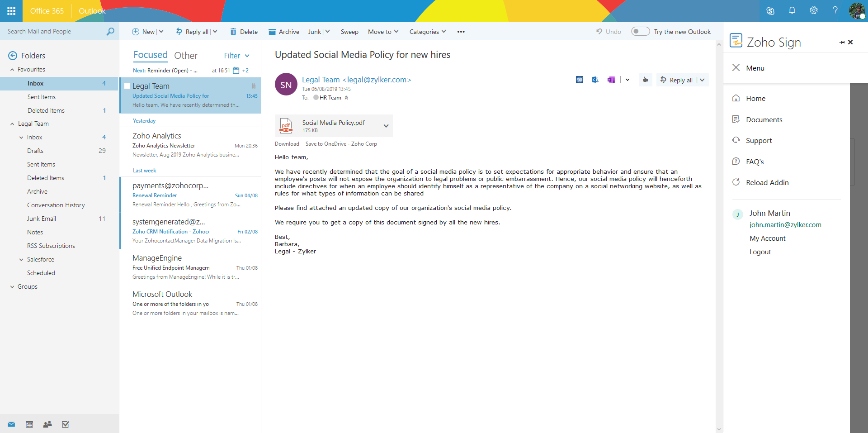Click the Legal Team sender link
Screen dimensions: 868x433
coord(357,80)
